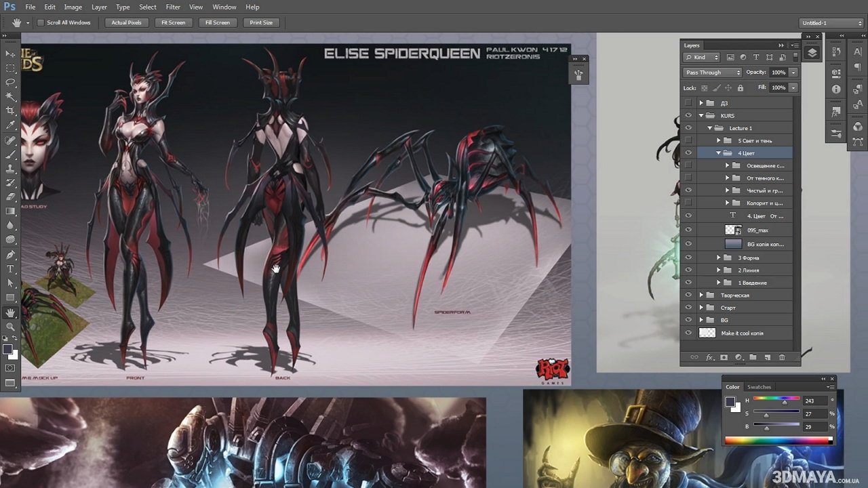The width and height of the screenshot is (868, 488).
Task: Open the collapsed Layers dock icon
Action: (812, 53)
